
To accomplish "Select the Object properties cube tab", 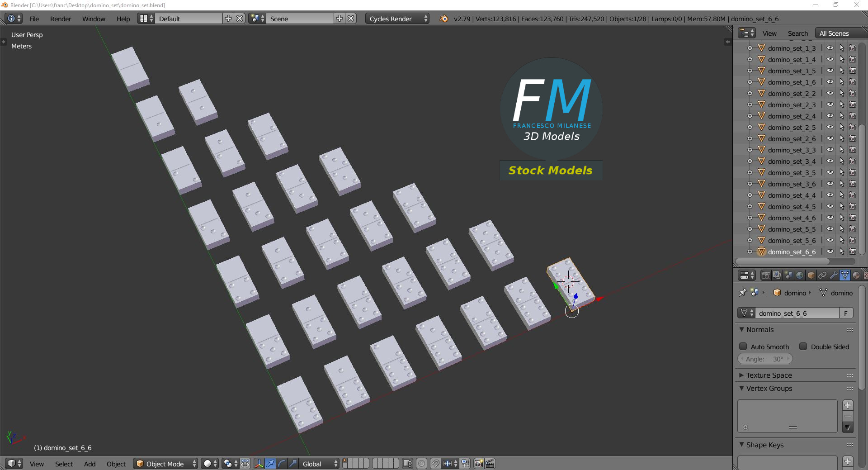I will coord(811,275).
